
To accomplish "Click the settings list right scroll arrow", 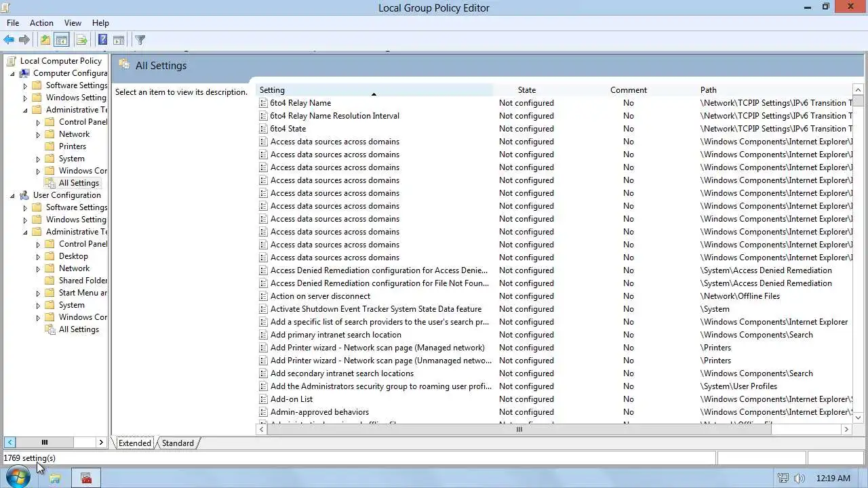I will point(846,429).
